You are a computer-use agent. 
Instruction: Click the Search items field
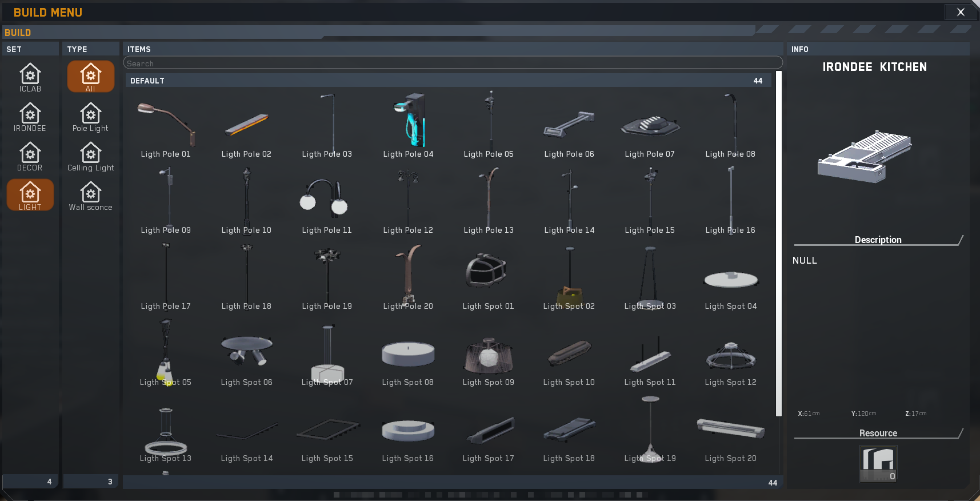tap(453, 63)
